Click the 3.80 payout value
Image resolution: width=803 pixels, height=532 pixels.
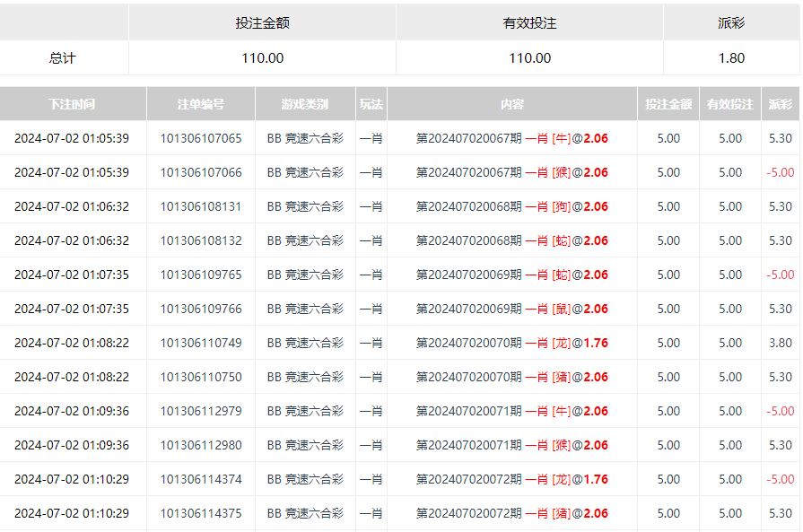[780, 343]
